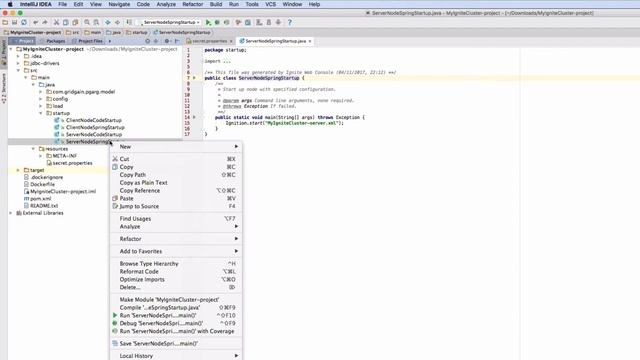The width and height of the screenshot is (640, 360).
Task: Expand the target folder node
Action: coord(18,170)
